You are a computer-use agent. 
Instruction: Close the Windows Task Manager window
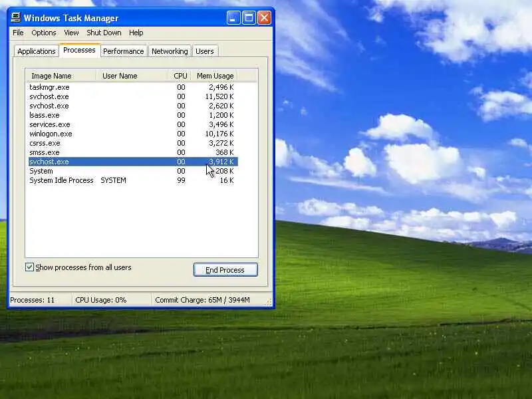point(264,18)
